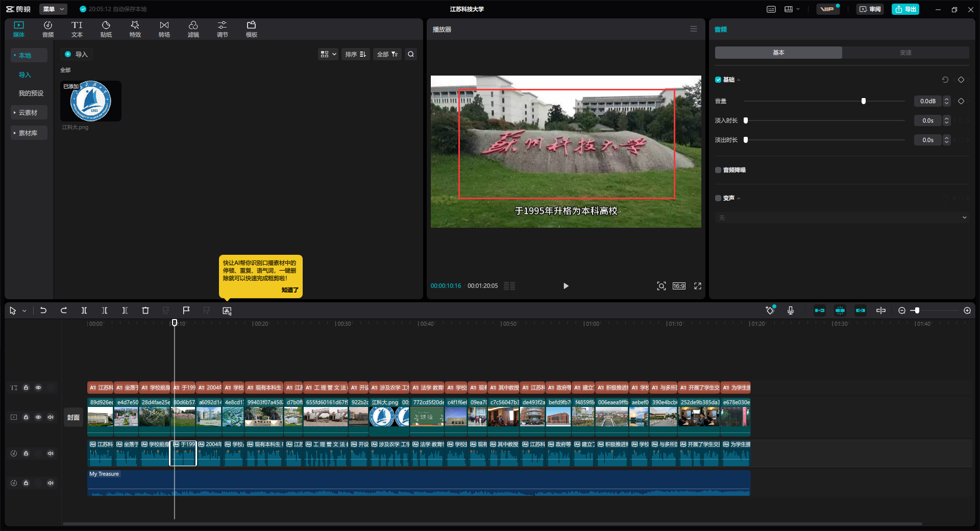Open the selection tool mode dropdown
The image size is (980, 531).
coord(24,311)
